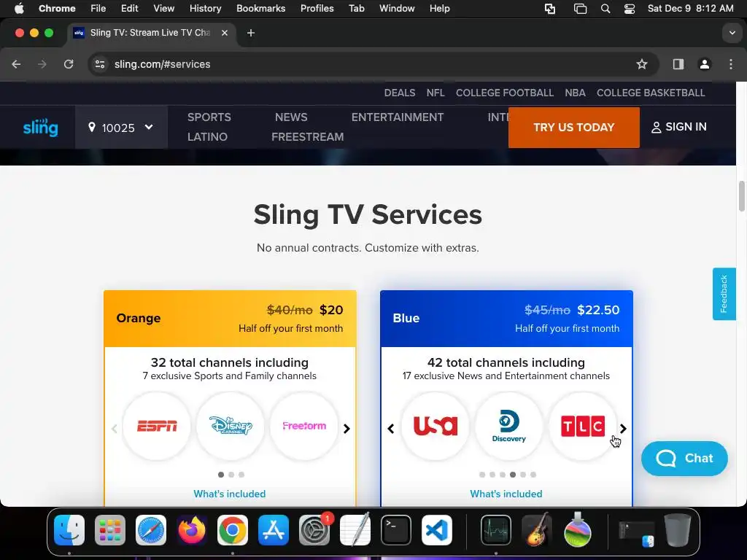The height and width of the screenshot is (560, 747).
Task: Click the USA network logo
Action: pyautogui.click(x=436, y=426)
